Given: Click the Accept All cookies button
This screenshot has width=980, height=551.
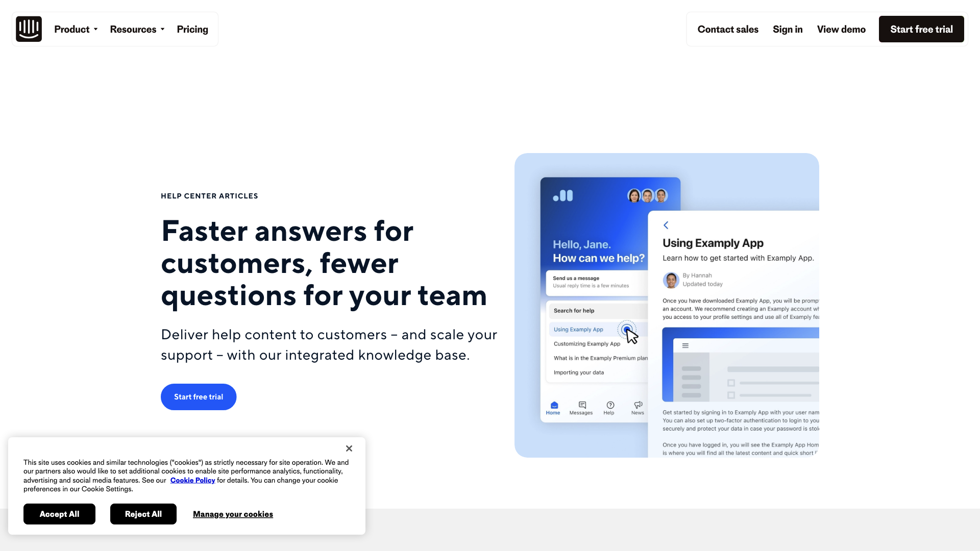Looking at the screenshot, I should 59,514.
